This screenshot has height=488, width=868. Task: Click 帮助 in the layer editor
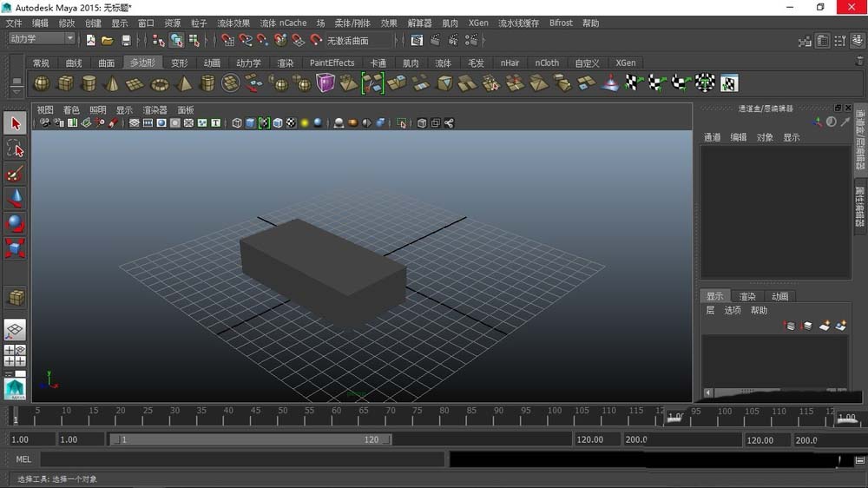pos(759,310)
